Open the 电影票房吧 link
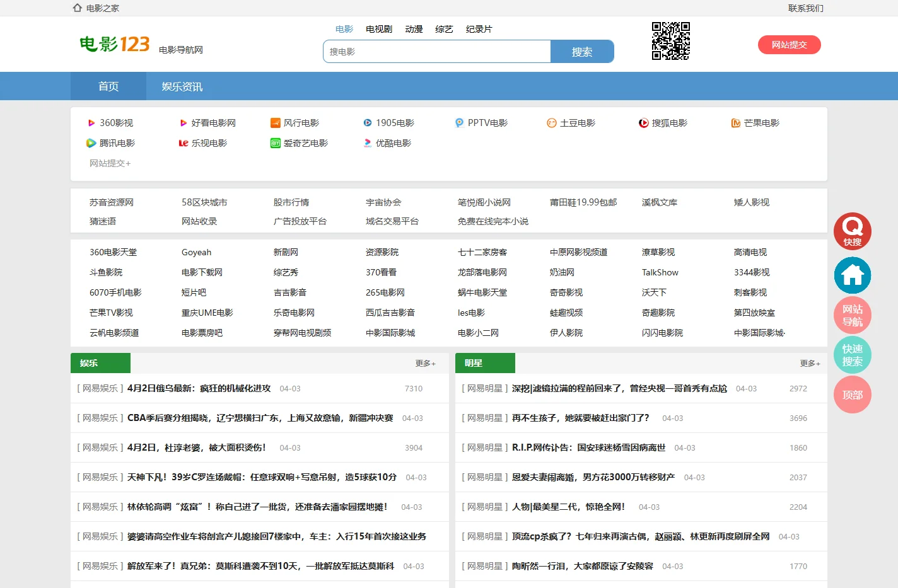Screen dimensions: 898x588 pos(202,333)
